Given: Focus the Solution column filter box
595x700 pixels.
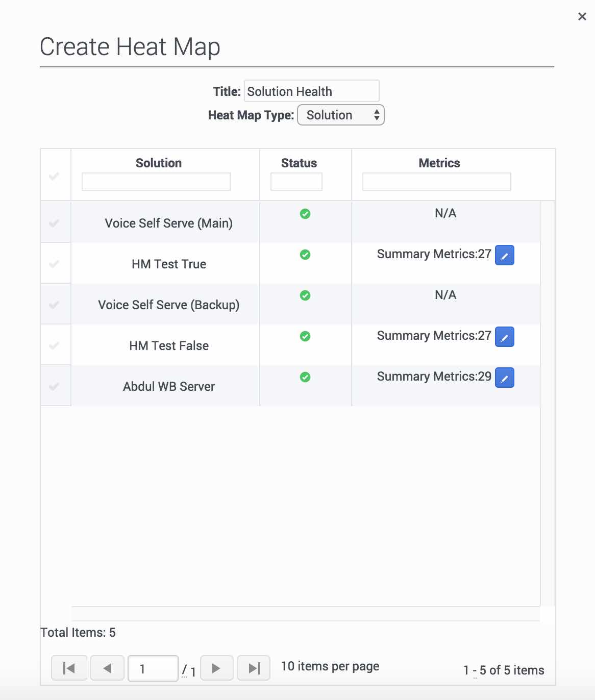Looking at the screenshot, I should pyautogui.click(x=156, y=182).
